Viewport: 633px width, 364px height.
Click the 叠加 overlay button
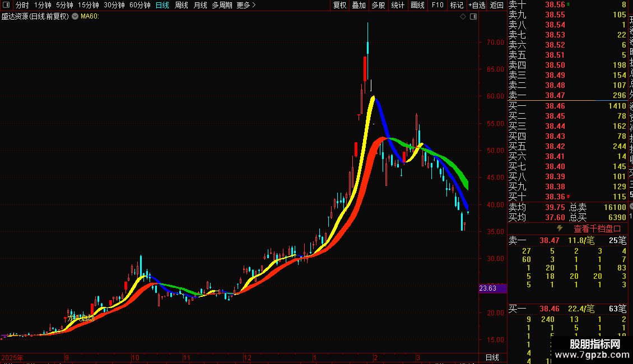359,5
